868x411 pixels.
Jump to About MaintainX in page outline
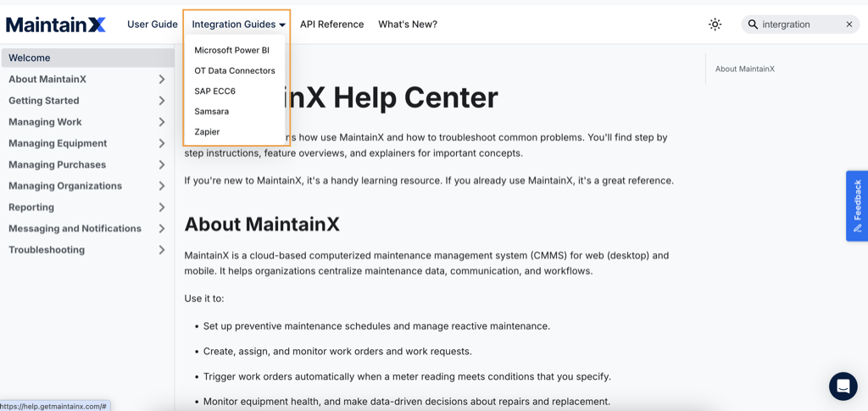click(x=744, y=69)
